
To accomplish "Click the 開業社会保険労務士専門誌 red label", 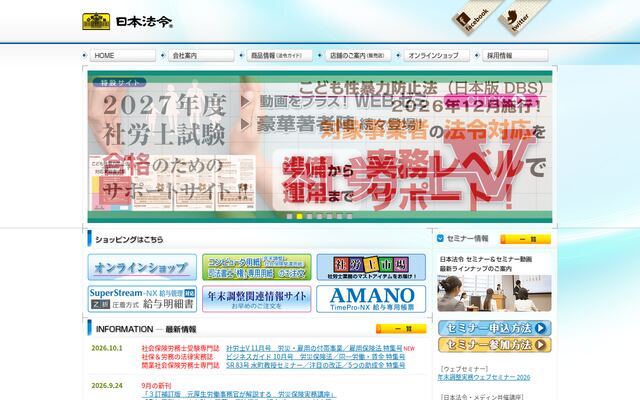I will point(180,365).
